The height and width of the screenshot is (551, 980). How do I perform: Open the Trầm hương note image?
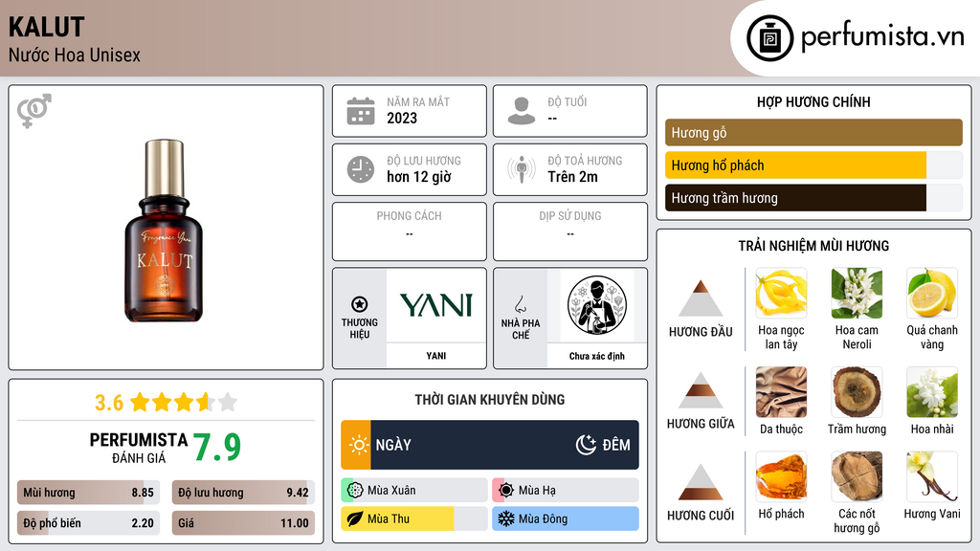coord(857,392)
